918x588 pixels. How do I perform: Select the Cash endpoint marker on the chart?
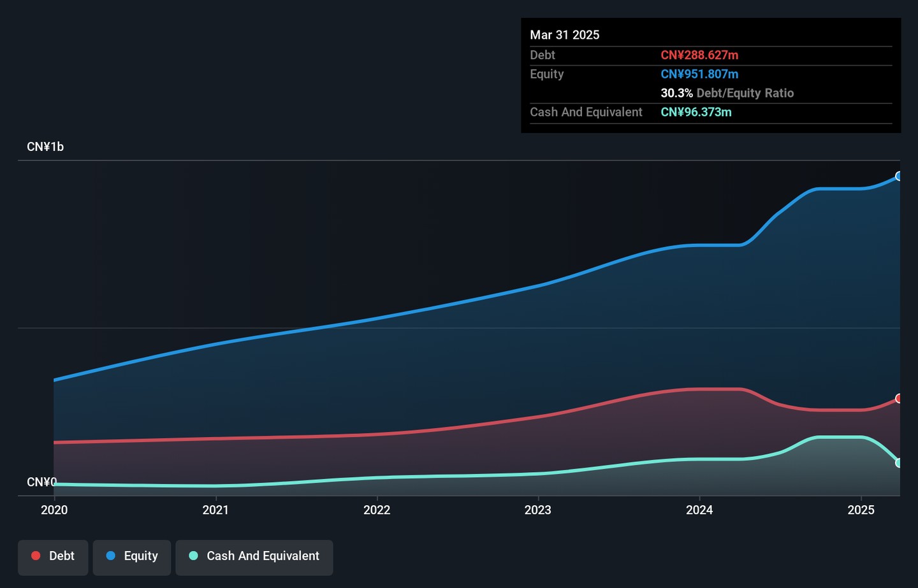click(899, 463)
